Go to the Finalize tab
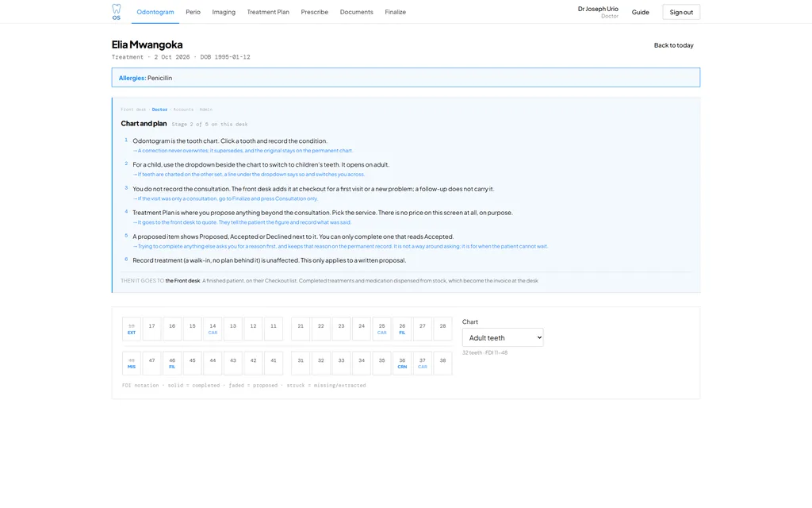 [x=395, y=12]
